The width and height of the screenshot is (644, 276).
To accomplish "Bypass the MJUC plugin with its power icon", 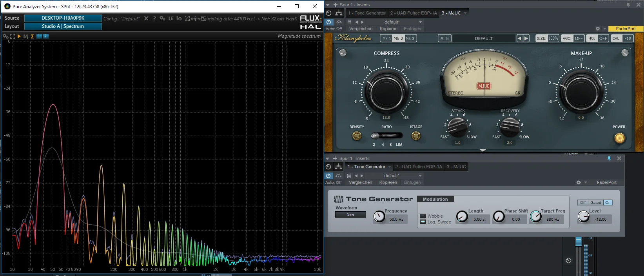I will coord(329,22).
